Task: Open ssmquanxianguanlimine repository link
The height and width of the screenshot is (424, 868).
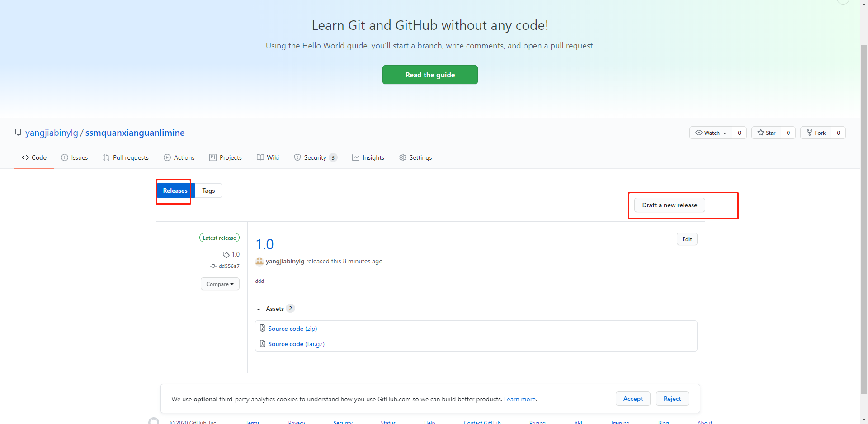Action: click(x=135, y=133)
